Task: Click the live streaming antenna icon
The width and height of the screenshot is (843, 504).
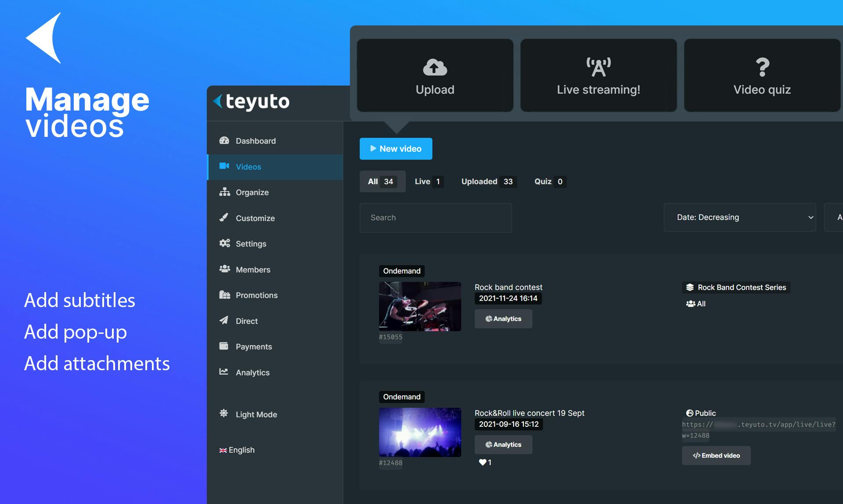Action: [x=598, y=67]
